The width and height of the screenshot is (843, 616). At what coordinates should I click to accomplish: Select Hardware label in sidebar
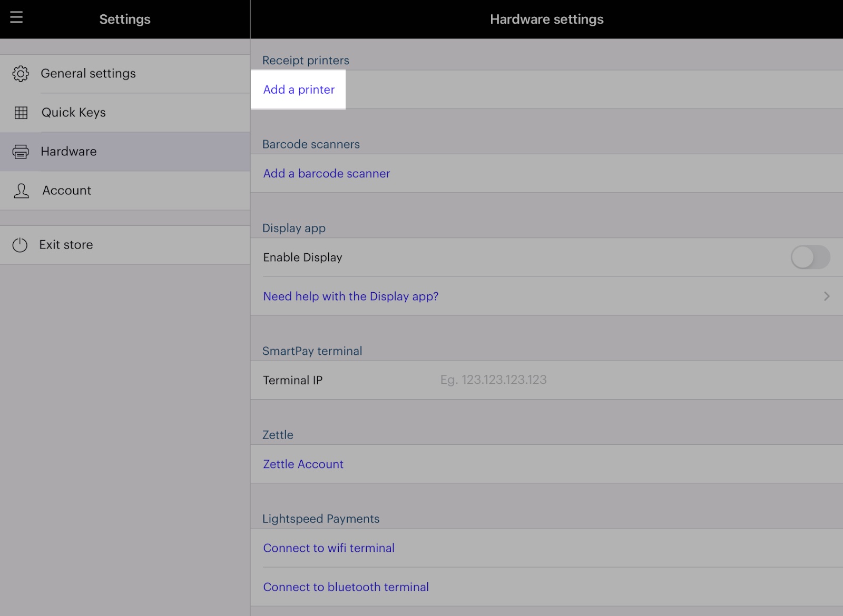click(x=68, y=152)
